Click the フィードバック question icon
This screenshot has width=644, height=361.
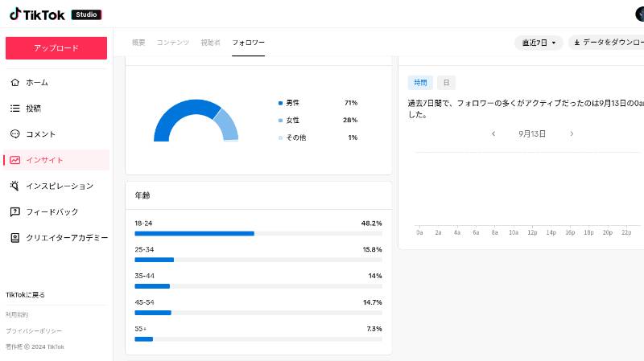14,211
